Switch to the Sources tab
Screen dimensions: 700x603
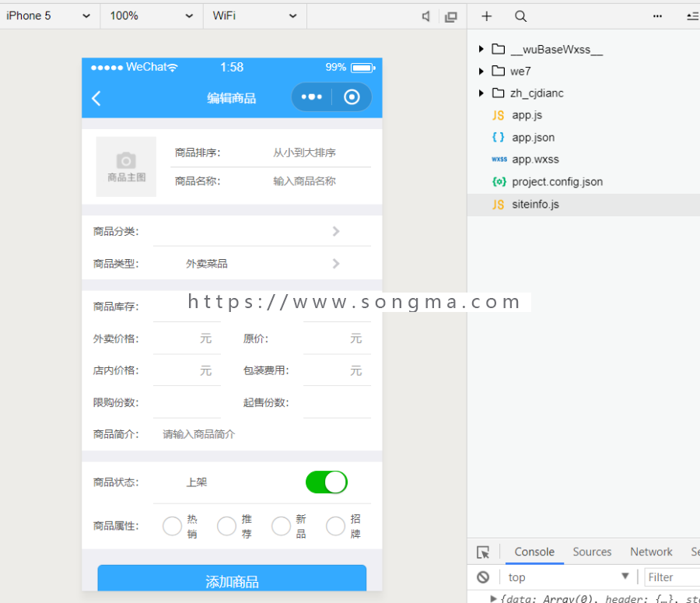(592, 552)
